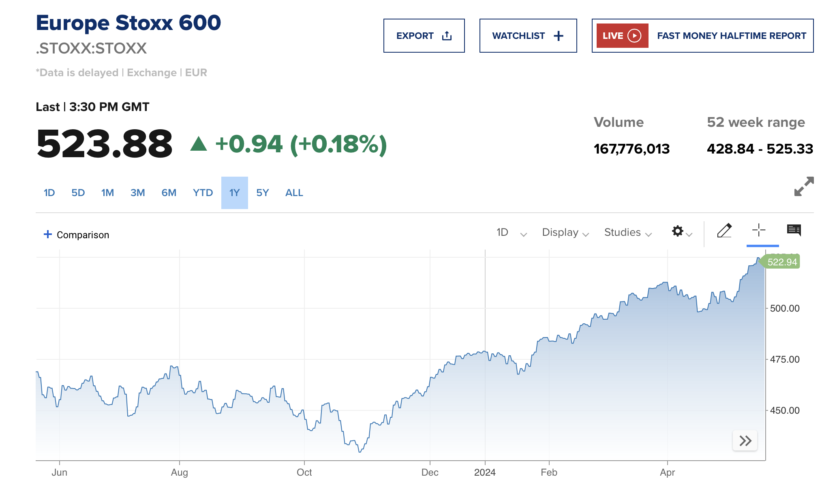
Task: Open the Studies dropdown
Action: 627,233
